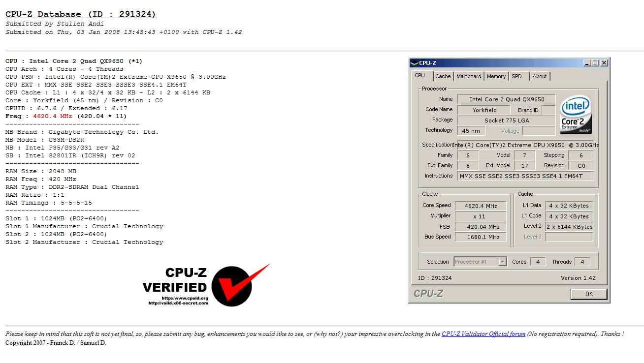Image resolution: width=644 pixels, height=363 pixels.
Task: Select the Package field Socket 775 LGA
Action: click(x=506, y=121)
